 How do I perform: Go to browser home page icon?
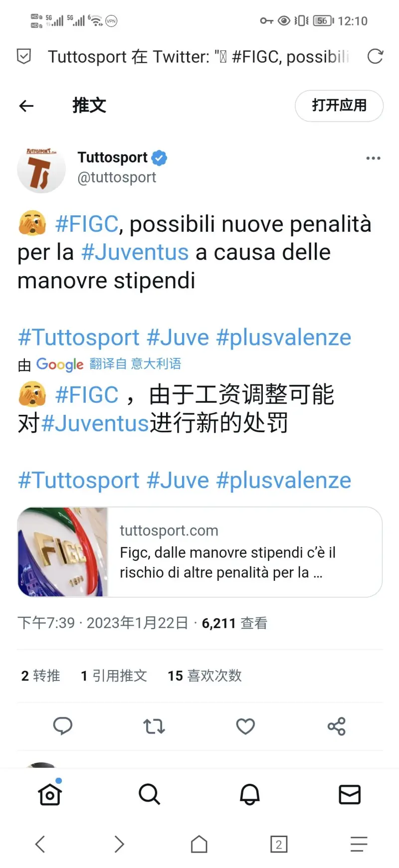[199, 844]
